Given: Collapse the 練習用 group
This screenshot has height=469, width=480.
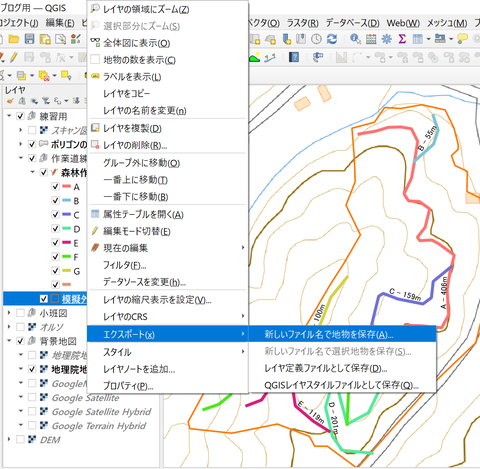Looking at the screenshot, I should (9, 116).
